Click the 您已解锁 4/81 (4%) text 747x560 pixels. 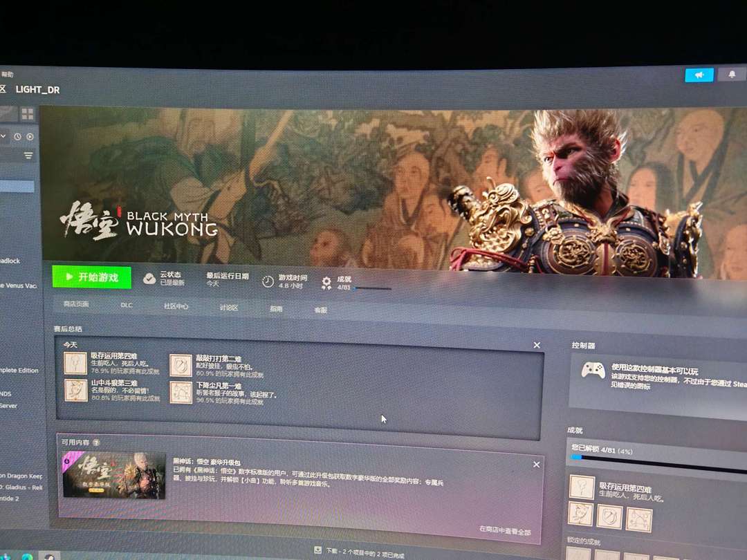pos(602,449)
